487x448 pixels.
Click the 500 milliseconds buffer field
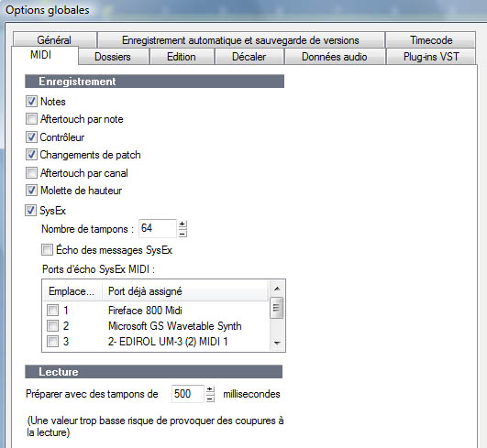(x=188, y=394)
